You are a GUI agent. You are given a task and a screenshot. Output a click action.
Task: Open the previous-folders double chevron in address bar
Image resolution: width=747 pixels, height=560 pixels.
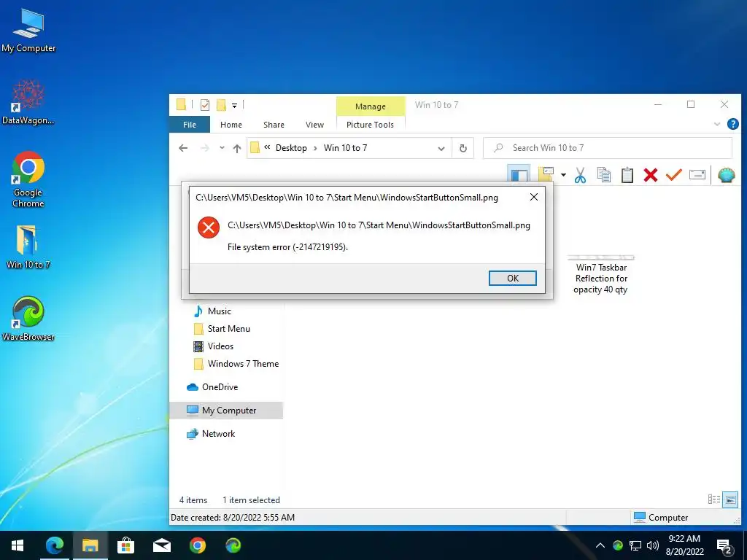coord(267,147)
